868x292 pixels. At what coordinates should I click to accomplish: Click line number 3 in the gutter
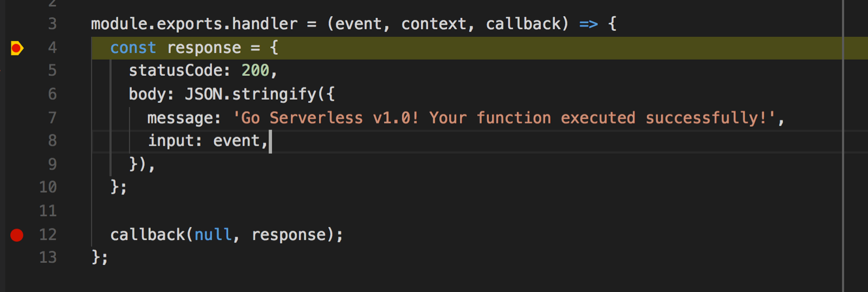click(x=52, y=24)
